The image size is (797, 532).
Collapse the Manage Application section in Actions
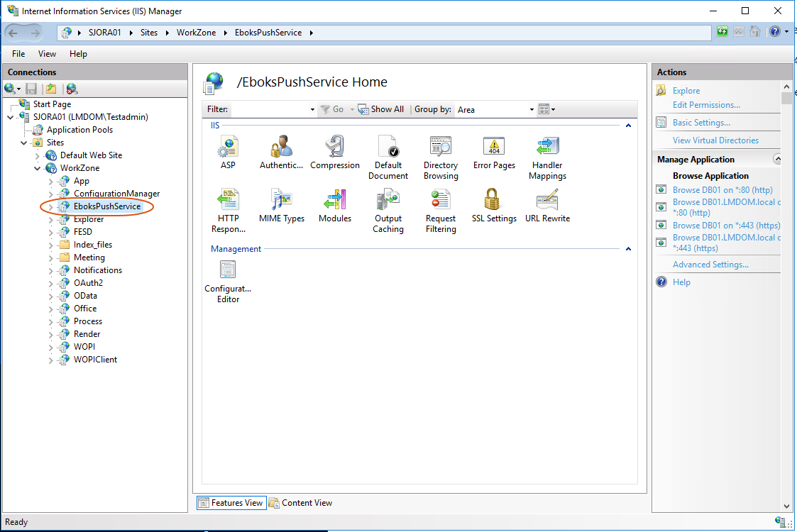[x=776, y=159]
